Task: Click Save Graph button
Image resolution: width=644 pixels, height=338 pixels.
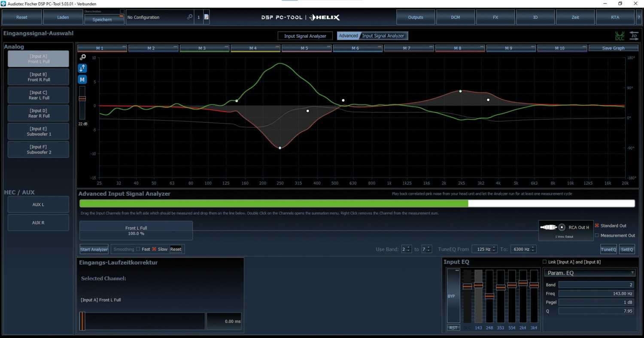Action: coord(614,48)
